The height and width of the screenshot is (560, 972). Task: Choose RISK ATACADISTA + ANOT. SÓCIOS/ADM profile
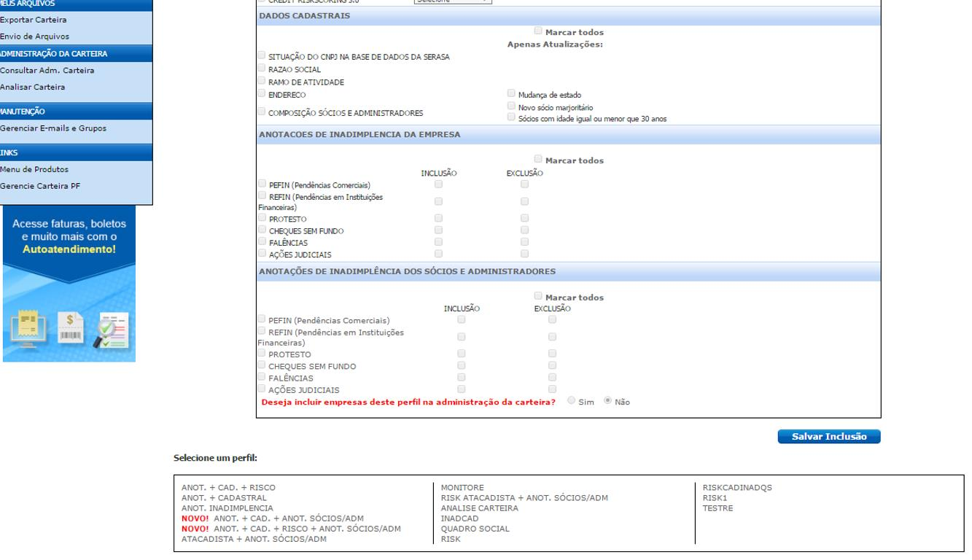point(524,497)
